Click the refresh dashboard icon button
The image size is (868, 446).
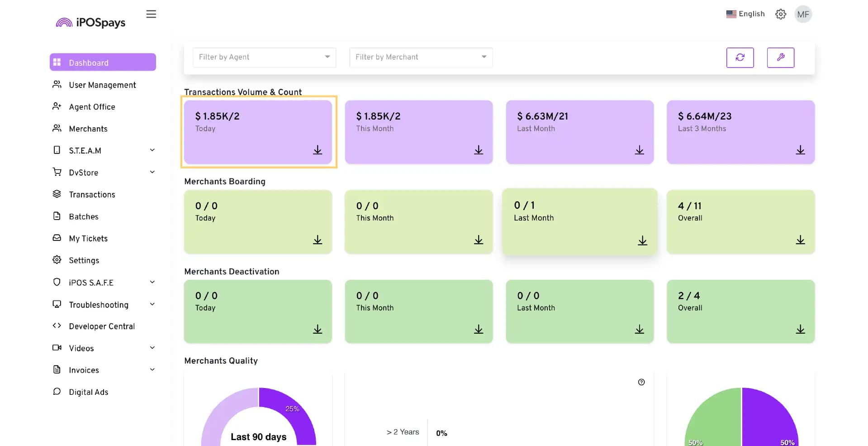point(740,58)
